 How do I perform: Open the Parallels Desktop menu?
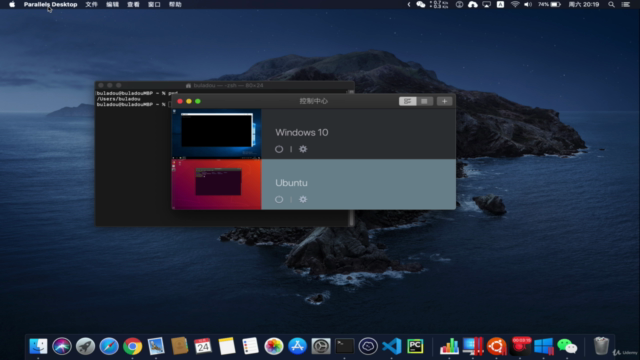[50, 4]
